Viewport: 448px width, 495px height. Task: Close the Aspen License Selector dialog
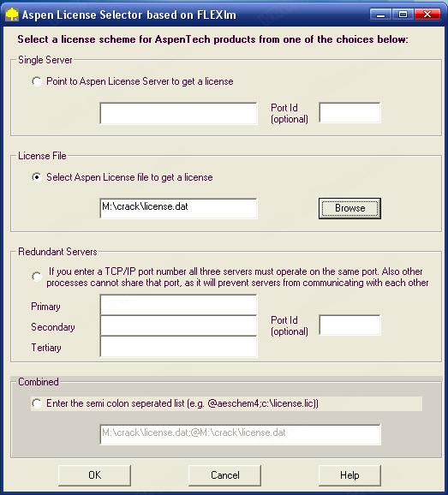pyautogui.click(x=427, y=15)
